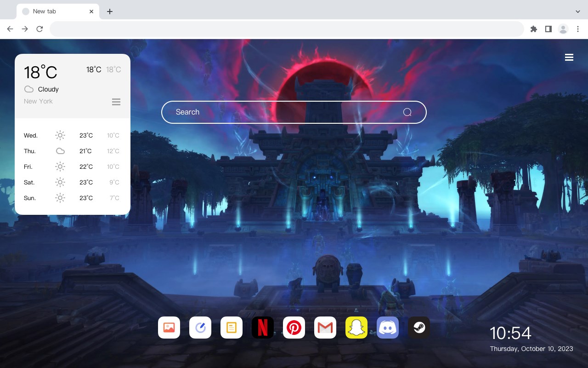
Task: Open the Snapchat shortcut
Action: click(x=356, y=328)
